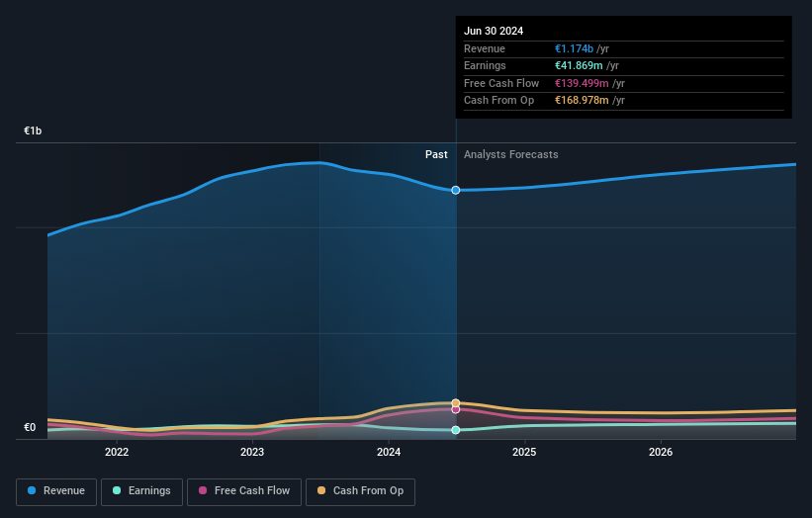
Task: Click the 2024 x-axis label
Action: (389, 452)
